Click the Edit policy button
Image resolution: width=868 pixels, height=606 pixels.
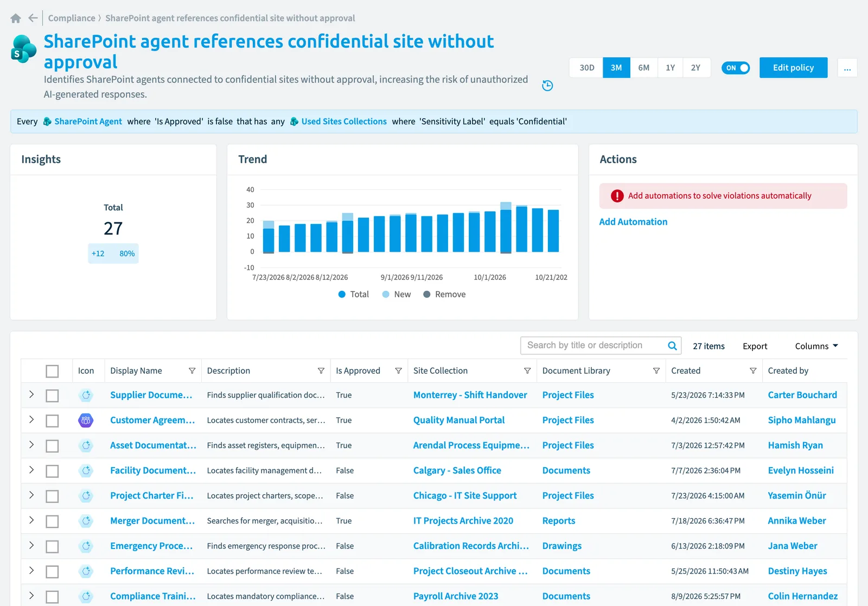(793, 68)
